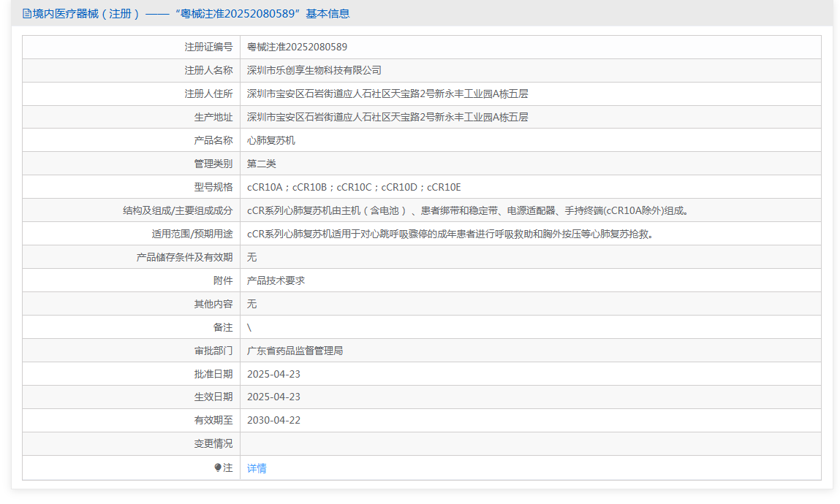Click the 其他内容 label

(x=213, y=305)
